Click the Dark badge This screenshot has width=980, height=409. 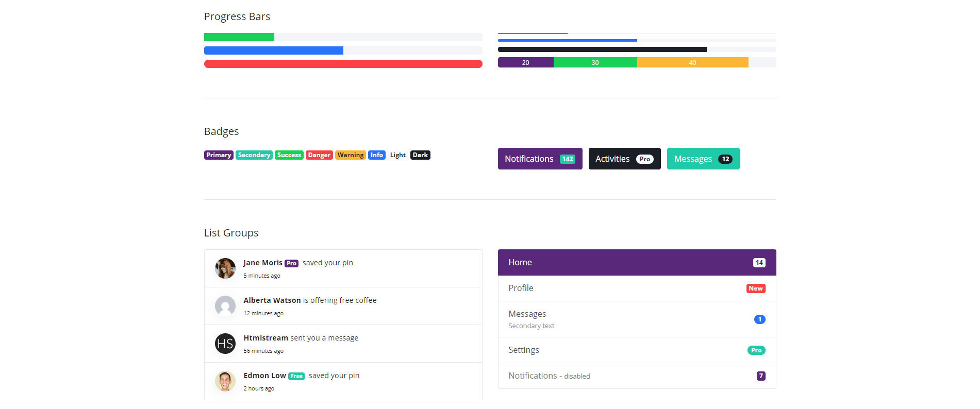coord(420,155)
